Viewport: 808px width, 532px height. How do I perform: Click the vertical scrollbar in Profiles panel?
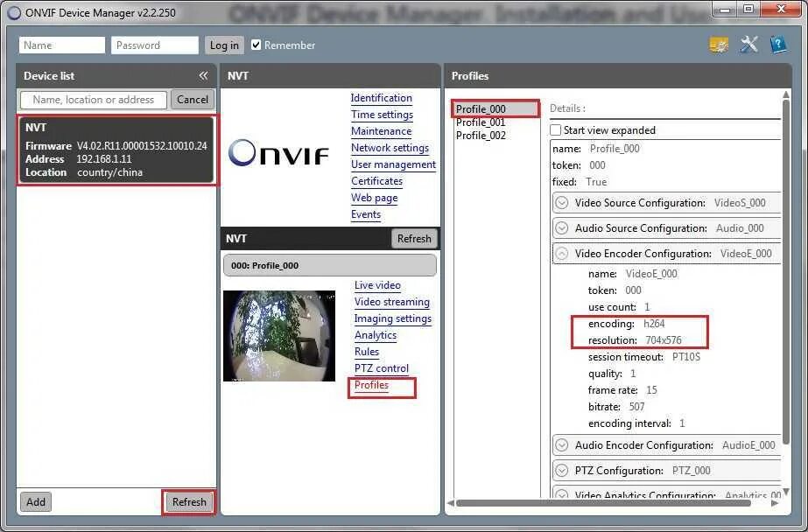786,272
